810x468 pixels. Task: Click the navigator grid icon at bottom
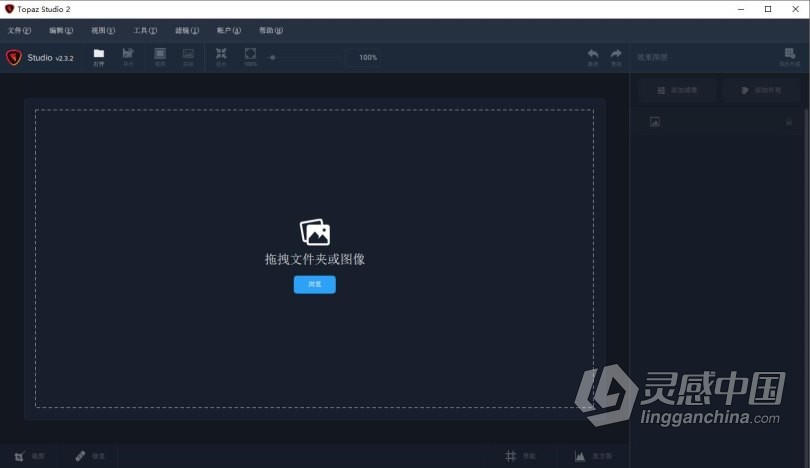click(510, 456)
